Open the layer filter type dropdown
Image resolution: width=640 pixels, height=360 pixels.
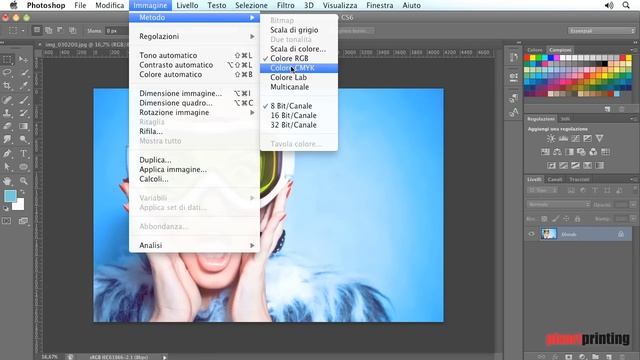(542, 191)
